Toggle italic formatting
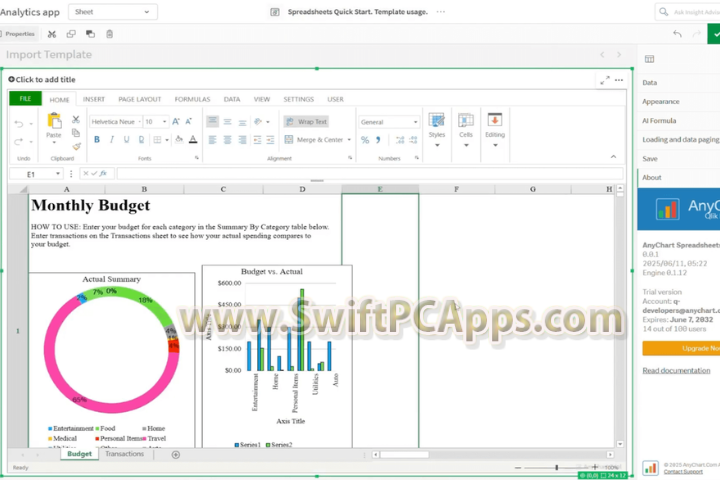This screenshot has width=720, height=480. pos(112,140)
